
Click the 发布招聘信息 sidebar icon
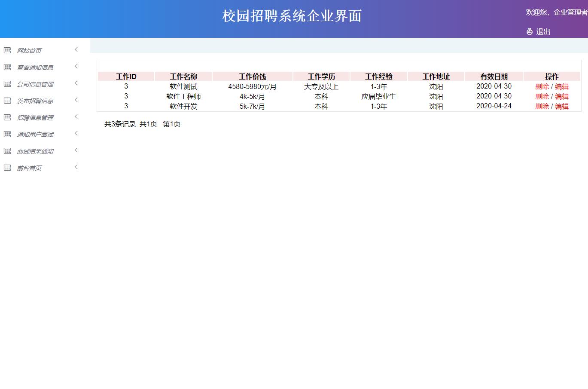click(7, 100)
